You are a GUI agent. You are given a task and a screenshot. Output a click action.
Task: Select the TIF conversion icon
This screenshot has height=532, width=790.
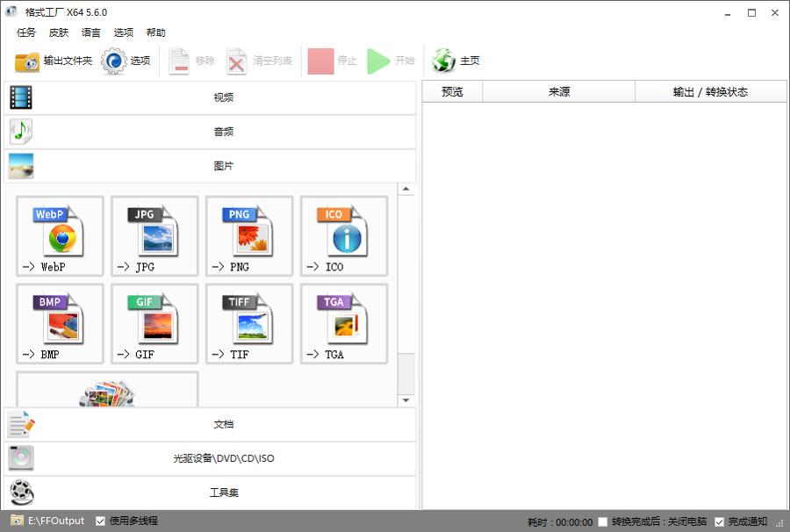249,323
